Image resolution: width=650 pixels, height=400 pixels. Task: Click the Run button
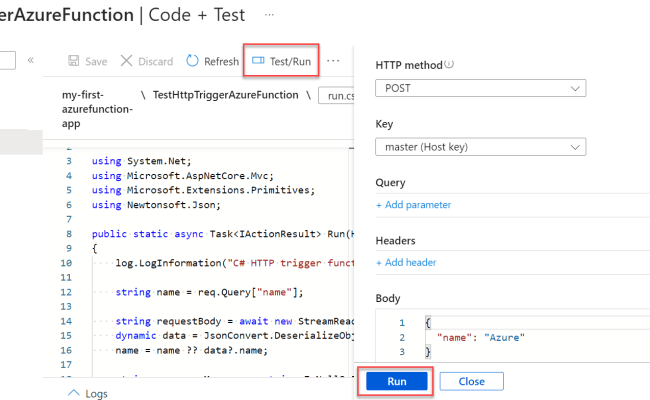pyautogui.click(x=397, y=381)
